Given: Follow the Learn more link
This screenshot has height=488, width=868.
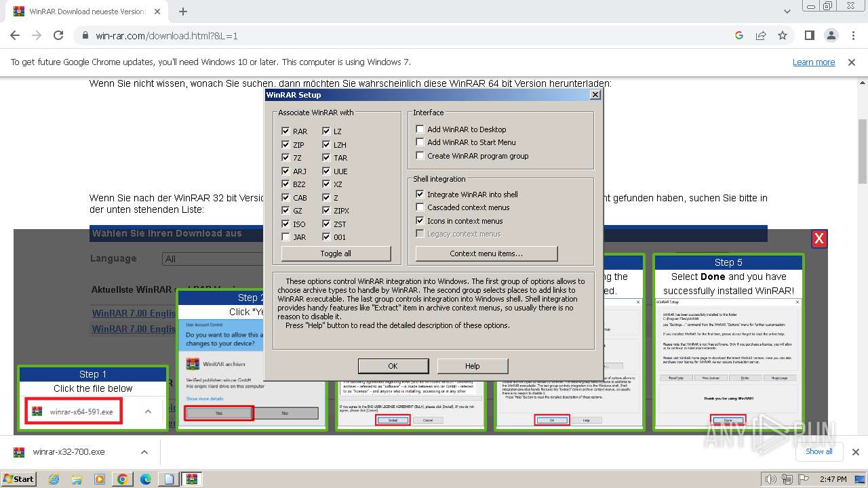Looking at the screenshot, I should (814, 62).
